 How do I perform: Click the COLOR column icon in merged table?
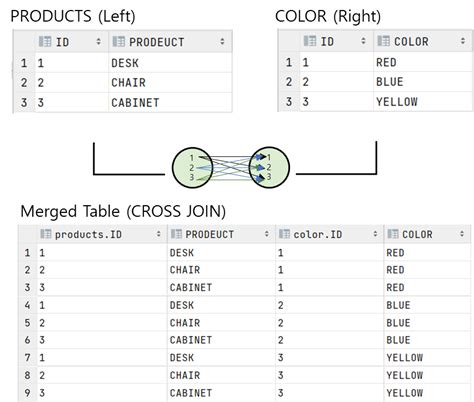click(393, 234)
